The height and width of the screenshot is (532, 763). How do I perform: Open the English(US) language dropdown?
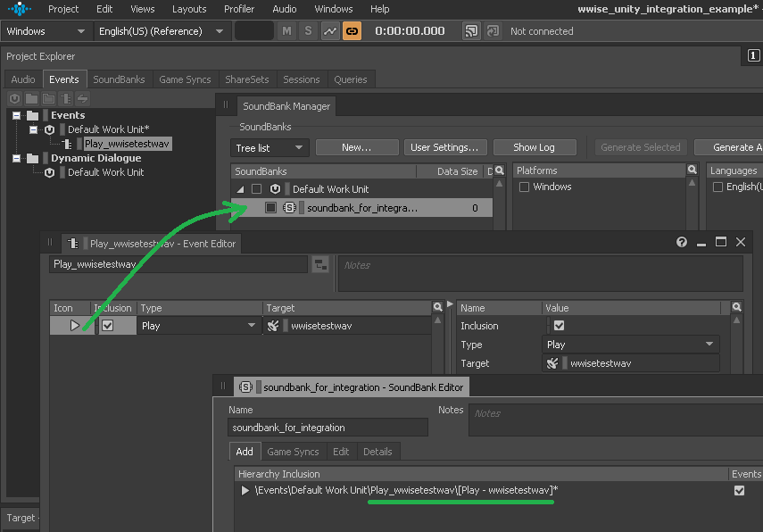click(x=161, y=31)
